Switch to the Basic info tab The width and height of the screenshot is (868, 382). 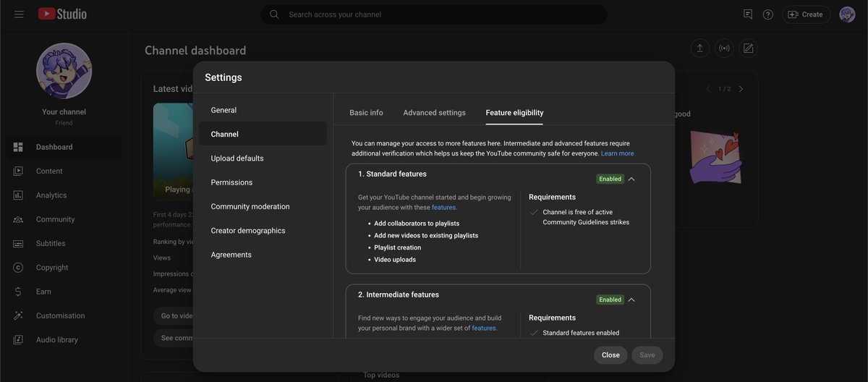(366, 113)
